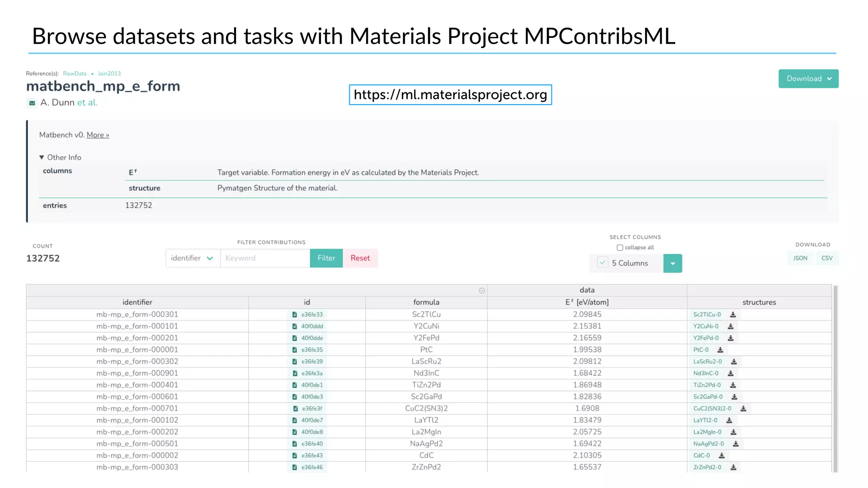This screenshot has width=868, height=488.
Task: Click the structures column header
Action: click(759, 302)
